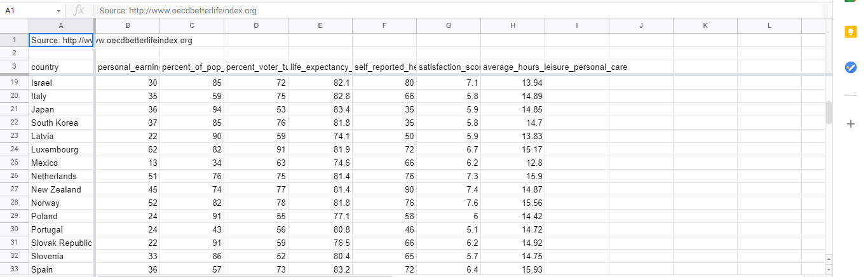Open the Name box dropdown arrow
The width and height of the screenshot is (868, 277).
pyautogui.click(x=58, y=11)
